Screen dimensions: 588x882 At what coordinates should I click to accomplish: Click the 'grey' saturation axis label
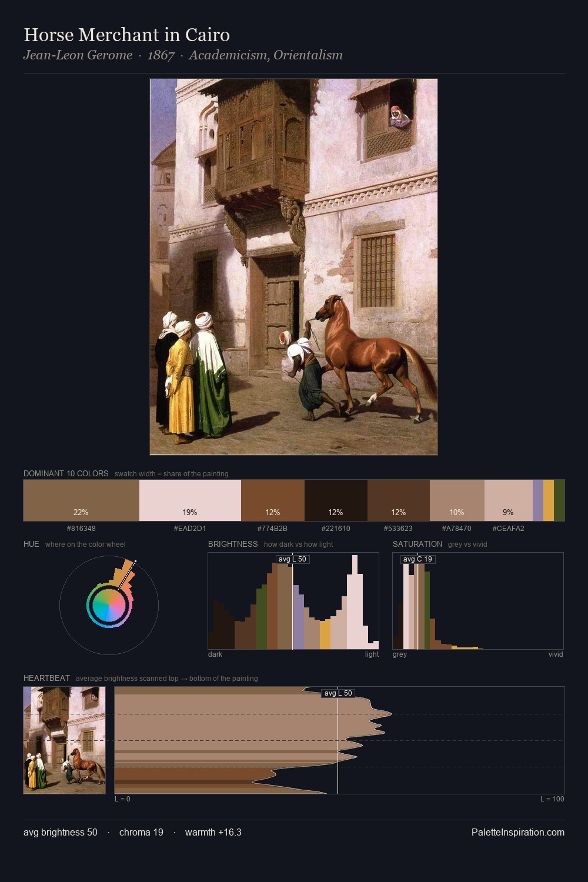pyautogui.click(x=400, y=654)
